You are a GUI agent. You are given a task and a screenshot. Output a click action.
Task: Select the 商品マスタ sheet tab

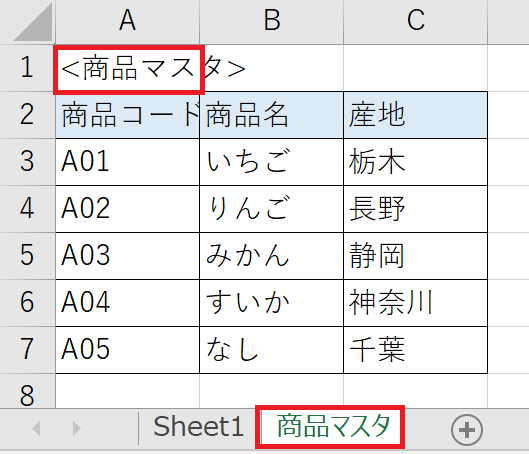tap(330, 427)
